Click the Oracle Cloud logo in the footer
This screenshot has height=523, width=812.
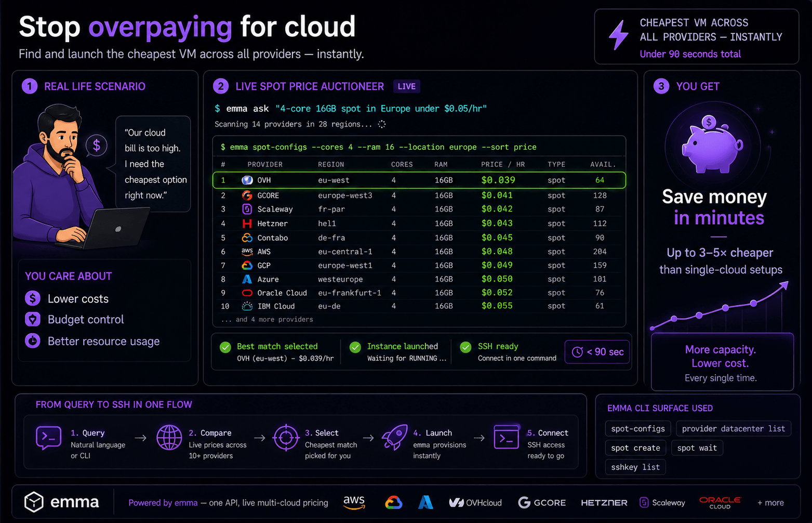tap(720, 503)
